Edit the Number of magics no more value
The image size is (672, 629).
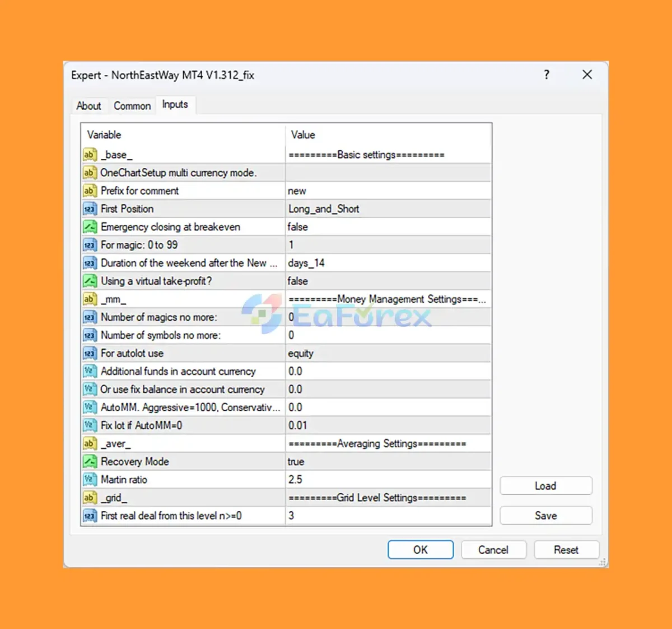(388, 317)
